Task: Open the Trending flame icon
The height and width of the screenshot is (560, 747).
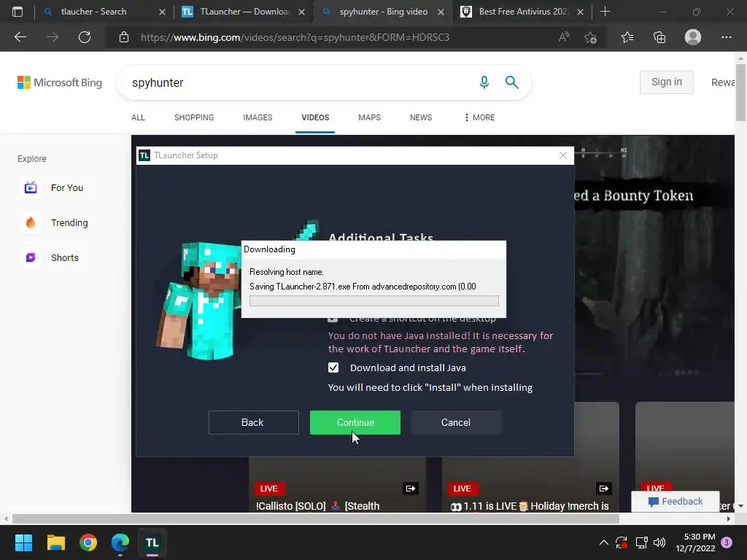Action: (31, 222)
